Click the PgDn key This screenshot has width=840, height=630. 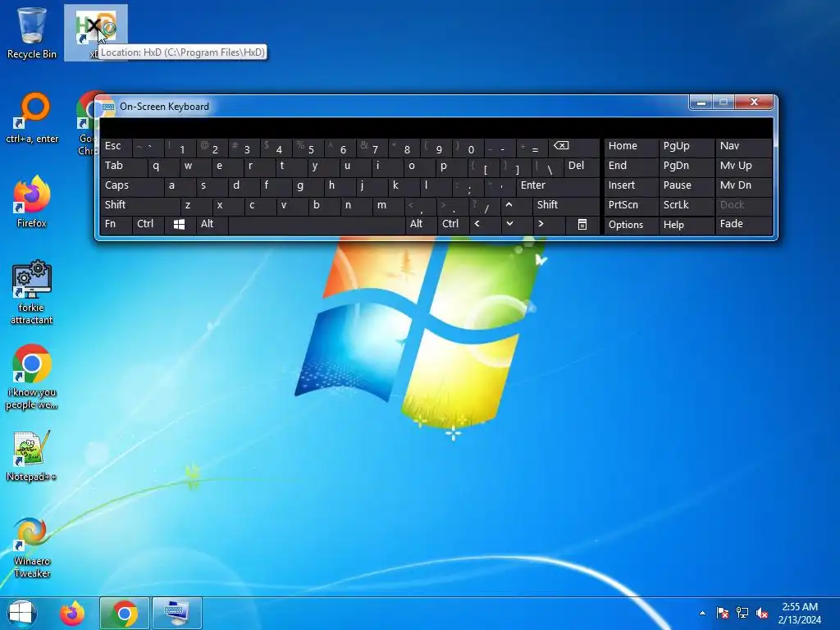686,166
